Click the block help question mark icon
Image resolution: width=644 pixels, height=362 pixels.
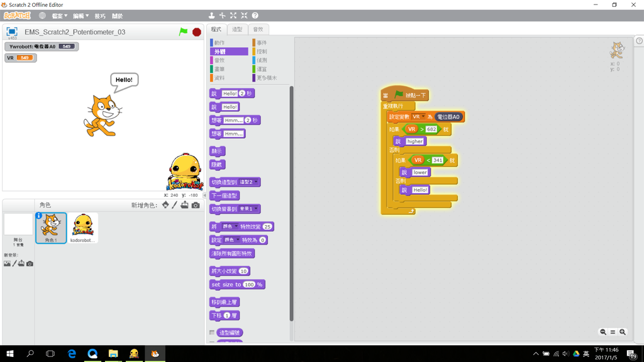click(x=255, y=16)
